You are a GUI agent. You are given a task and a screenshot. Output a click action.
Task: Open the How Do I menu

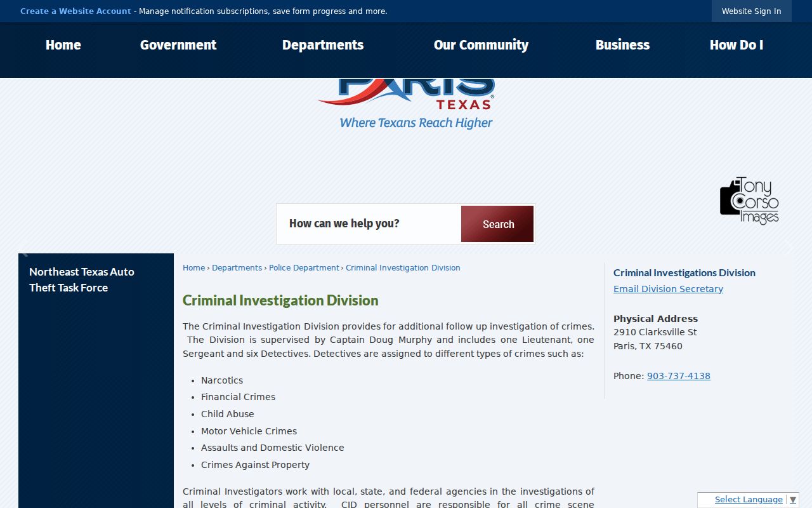[x=737, y=45]
